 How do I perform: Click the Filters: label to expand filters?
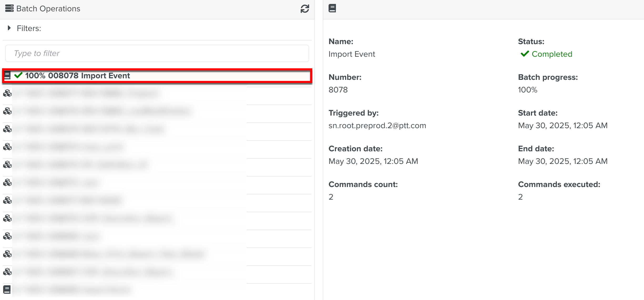click(29, 28)
